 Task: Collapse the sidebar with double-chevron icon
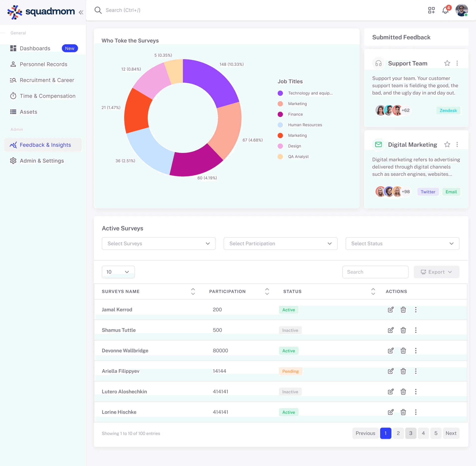click(81, 12)
